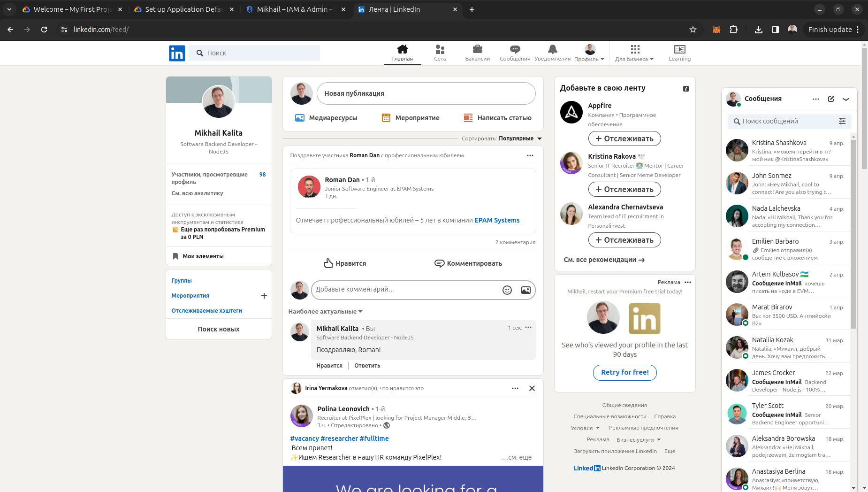This screenshot has width=868, height=492.
Task: Click the Мероприятие calendar icon
Action: (x=386, y=118)
